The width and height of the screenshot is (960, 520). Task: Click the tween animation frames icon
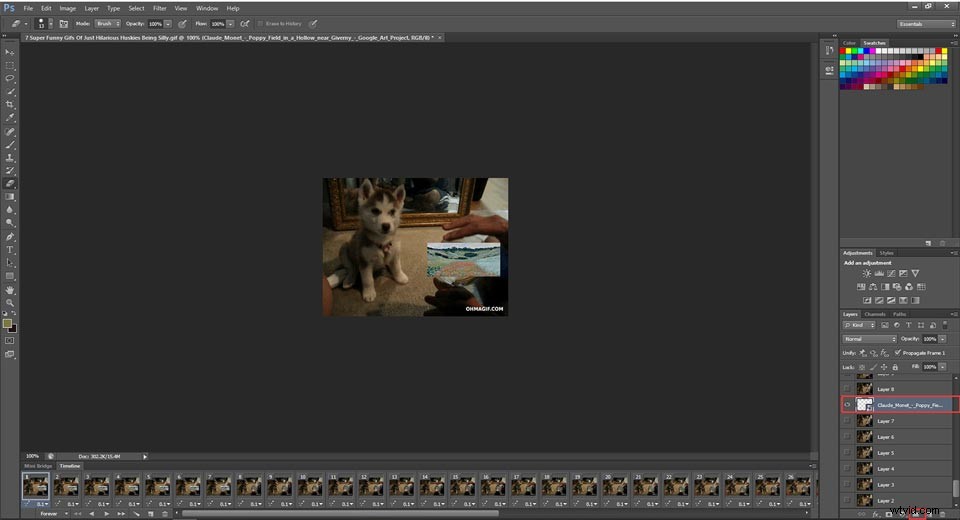(136, 514)
